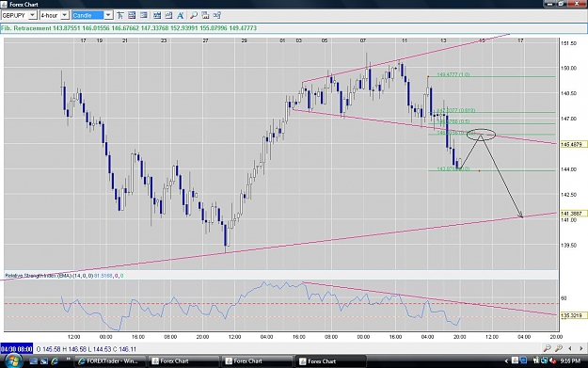Click the OHLC values in status bar

coord(87,349)
